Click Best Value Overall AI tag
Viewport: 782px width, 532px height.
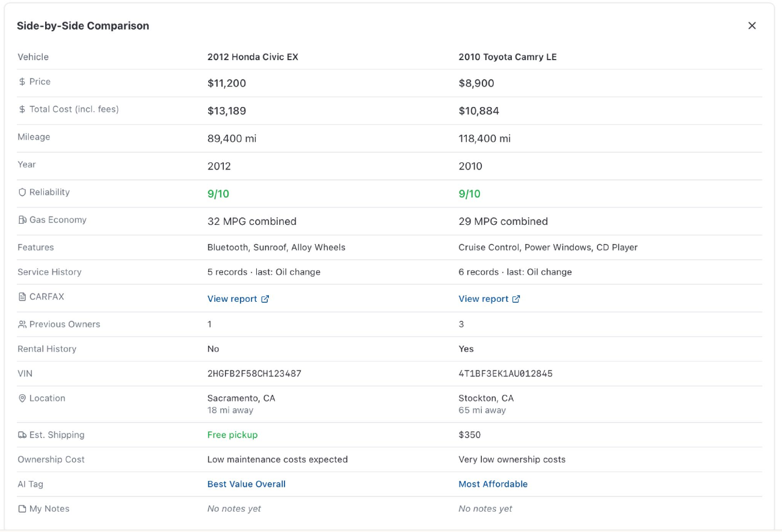click(247, 484)
